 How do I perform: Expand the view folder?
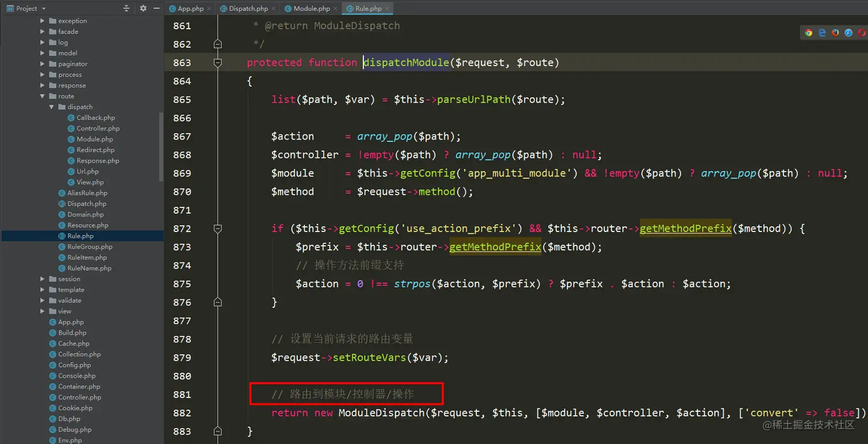(42, 311)
